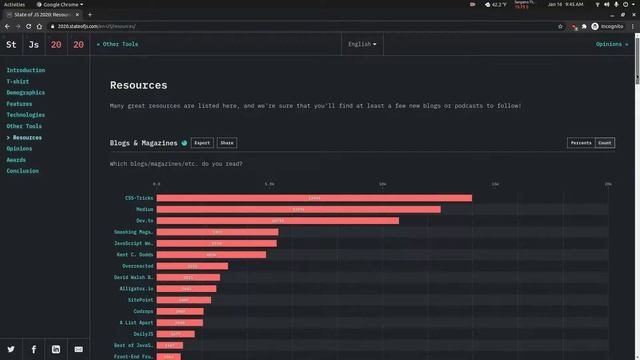Screen dimensions: 640x360
Task: Open the T-shirt section
Action: click(x=18, y=82)
